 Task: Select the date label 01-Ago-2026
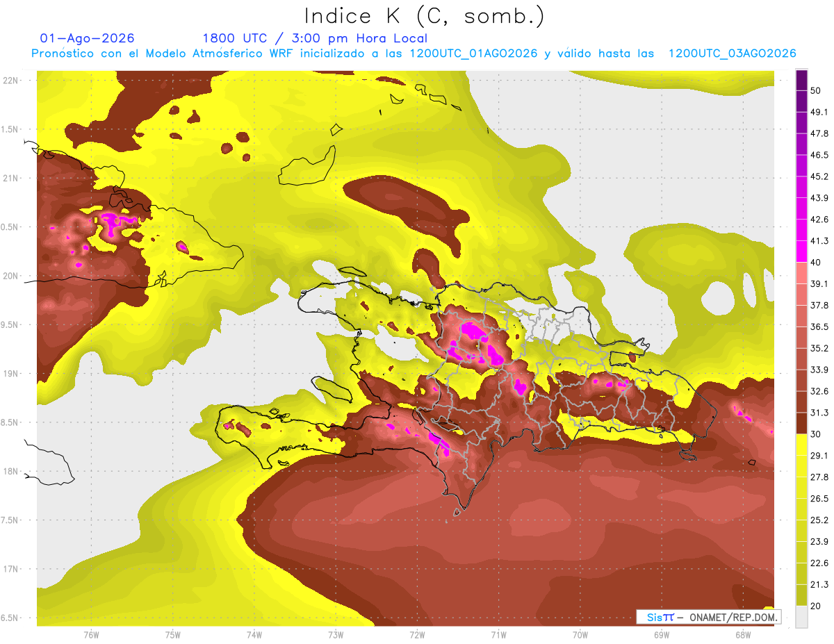tap(88, 38)
